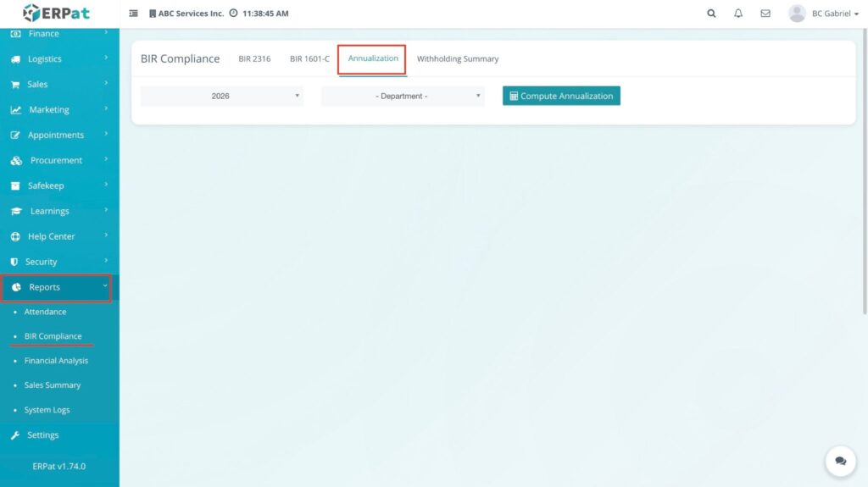Open the notifications bell icon

pos(738,14)
